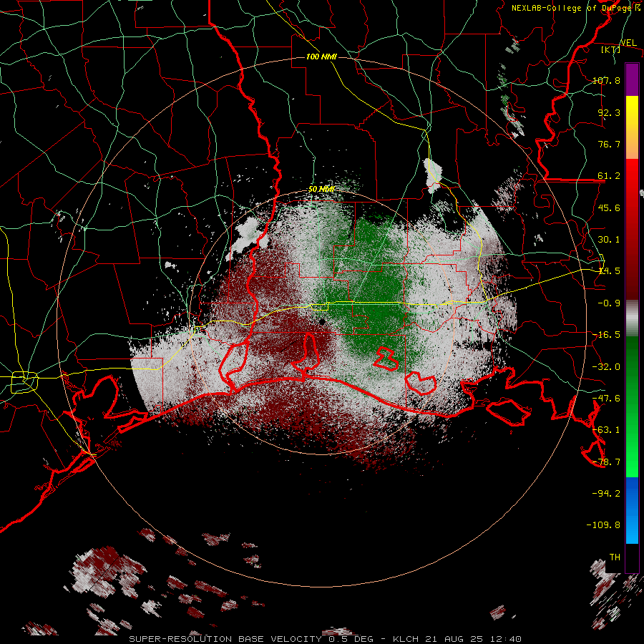Pick the dark TH segment of the color bar

(x=632, y=558)
